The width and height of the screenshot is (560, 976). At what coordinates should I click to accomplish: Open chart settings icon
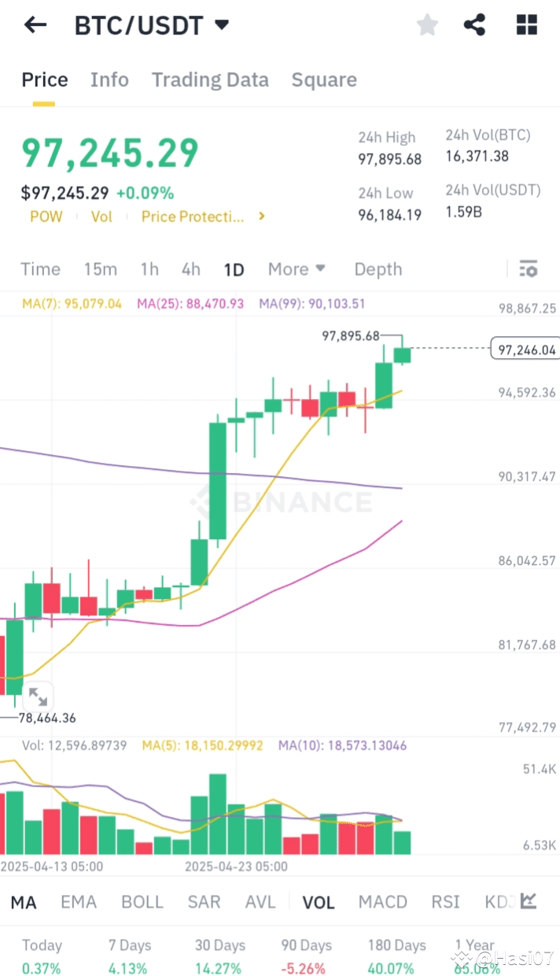[x=529, y=269]
